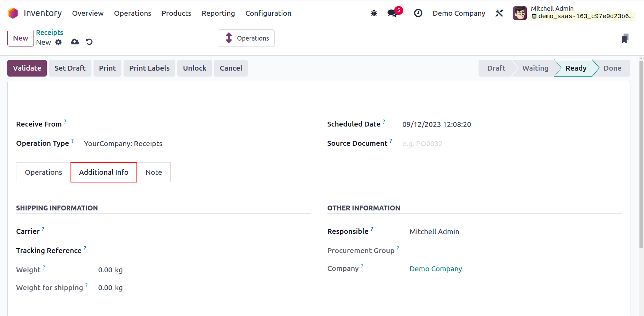The height and width of the screenshot is (316, 644).
Task: Click the debug bug icon
Action: [374, 13]
